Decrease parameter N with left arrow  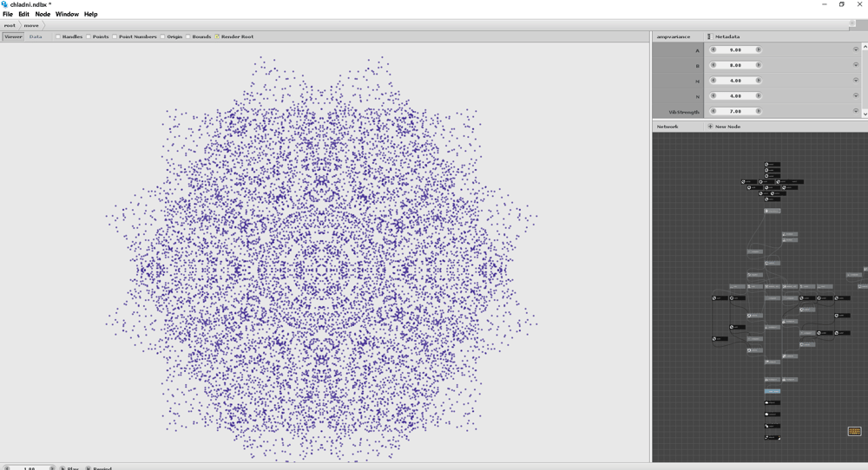[713, 96]
